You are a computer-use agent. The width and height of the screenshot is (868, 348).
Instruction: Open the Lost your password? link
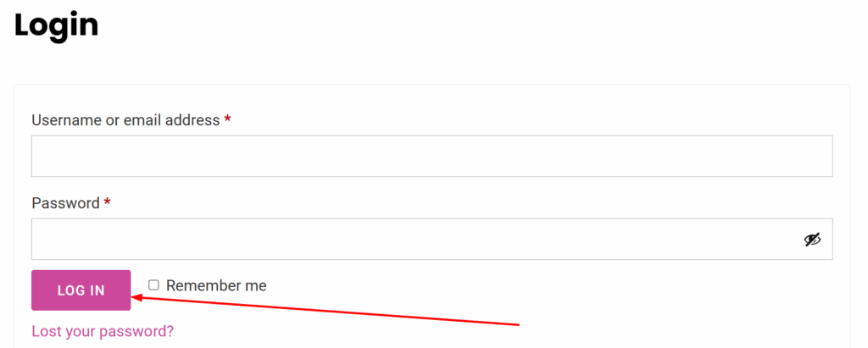pos(103,331)
